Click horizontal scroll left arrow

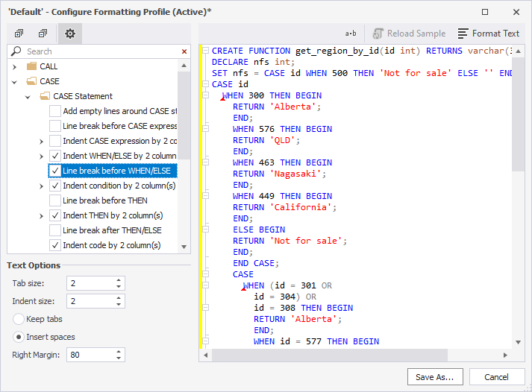click(x=206, y=355)
